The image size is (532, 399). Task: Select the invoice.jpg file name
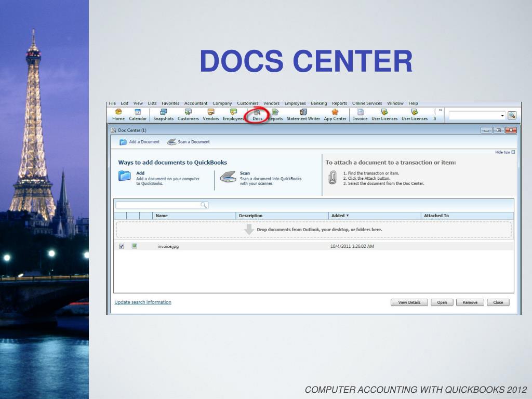168,246
